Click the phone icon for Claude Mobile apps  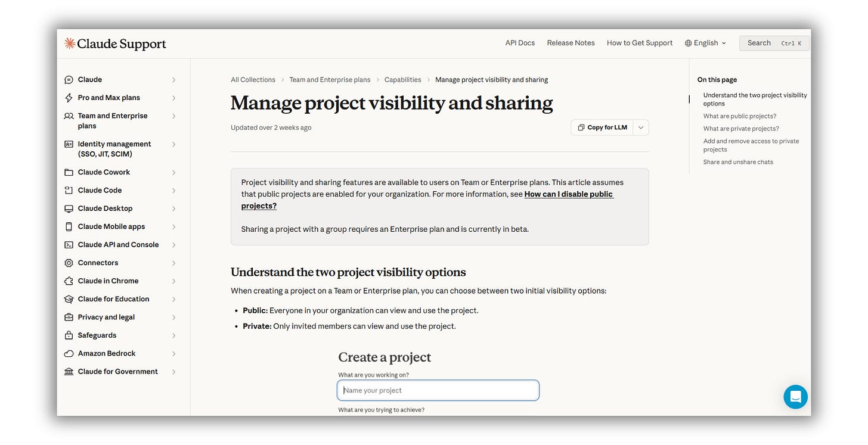click(x=69, y=227)
